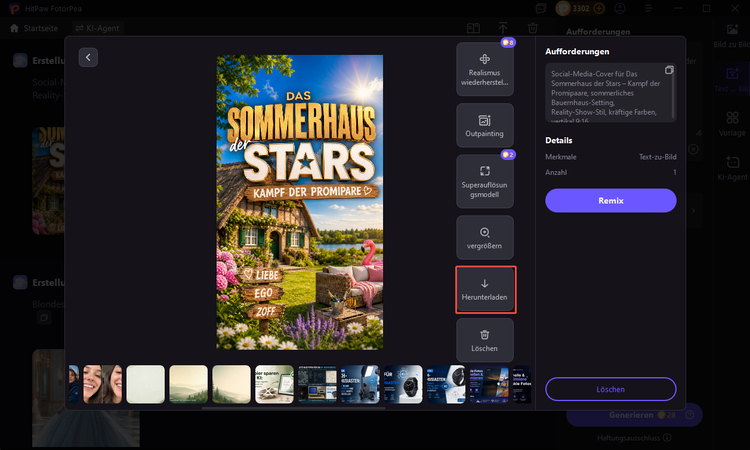This screenshot has width=750, height=450.
Task: Select the smartwatch on pedestal thumbnail
Action: (x=403, y=384)
